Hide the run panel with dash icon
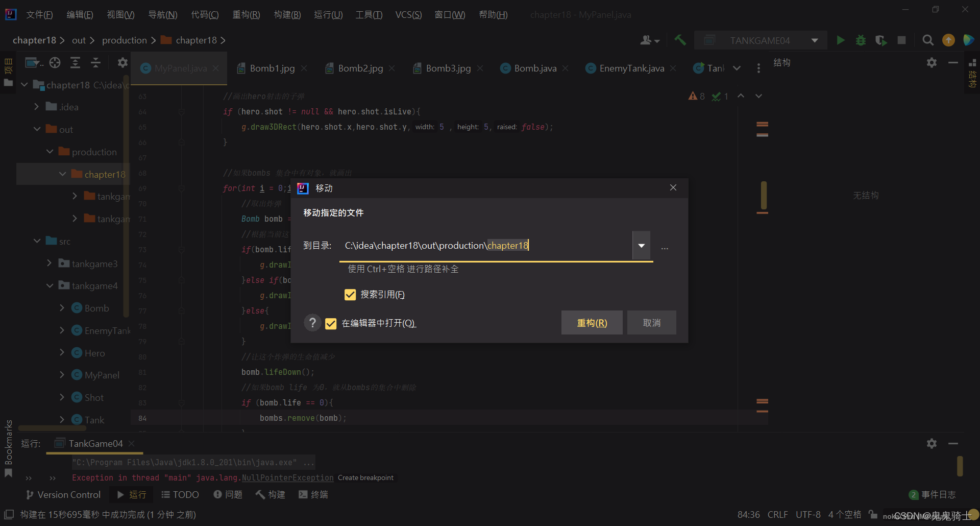The width and height of the screenshot is (980, 526). 953,443
